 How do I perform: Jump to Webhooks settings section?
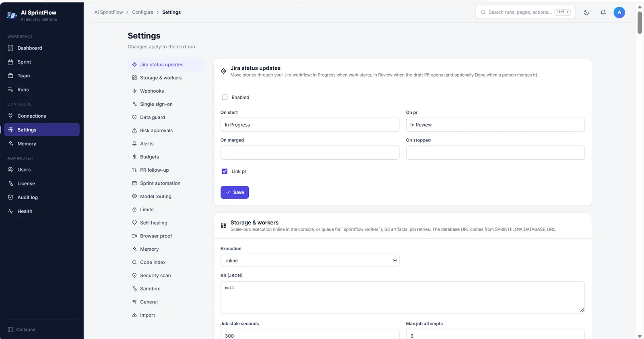coord(167,91)
